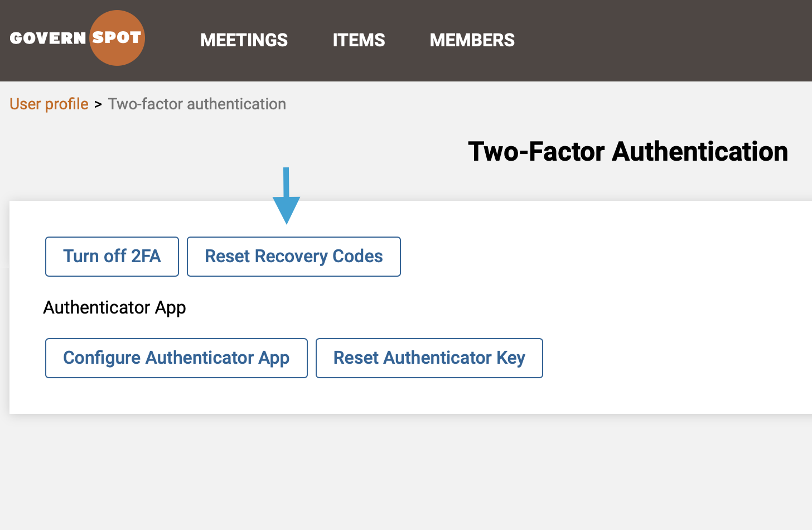Select the orange SPOT circle icon
812x530 pixels.
pos(117,37)
